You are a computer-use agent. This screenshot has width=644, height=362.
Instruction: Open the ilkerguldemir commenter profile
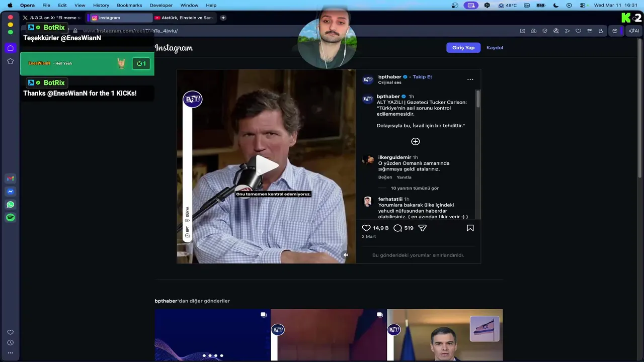394,157
